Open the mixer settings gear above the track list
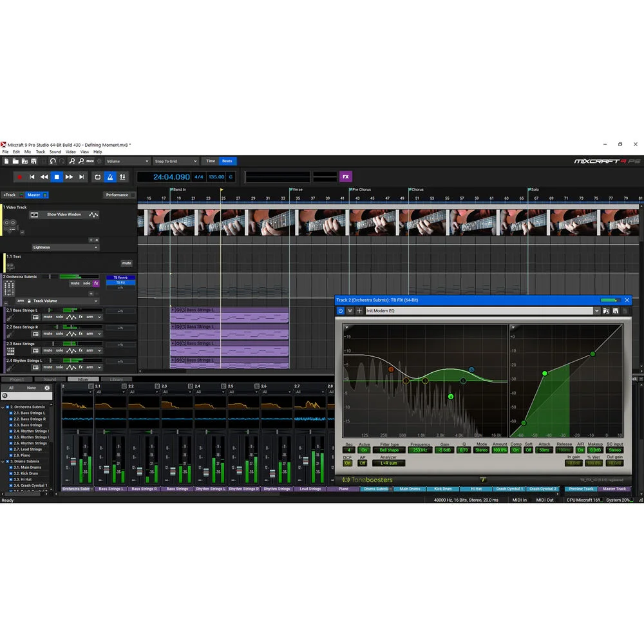The height and width of the screenshot is (644, 644). tap(46, 388)
